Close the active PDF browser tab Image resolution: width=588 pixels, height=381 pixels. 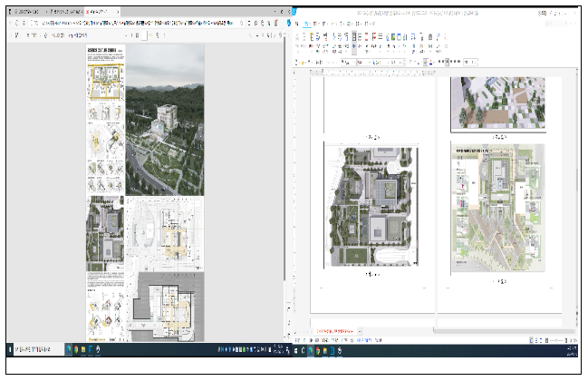(118, 12)
